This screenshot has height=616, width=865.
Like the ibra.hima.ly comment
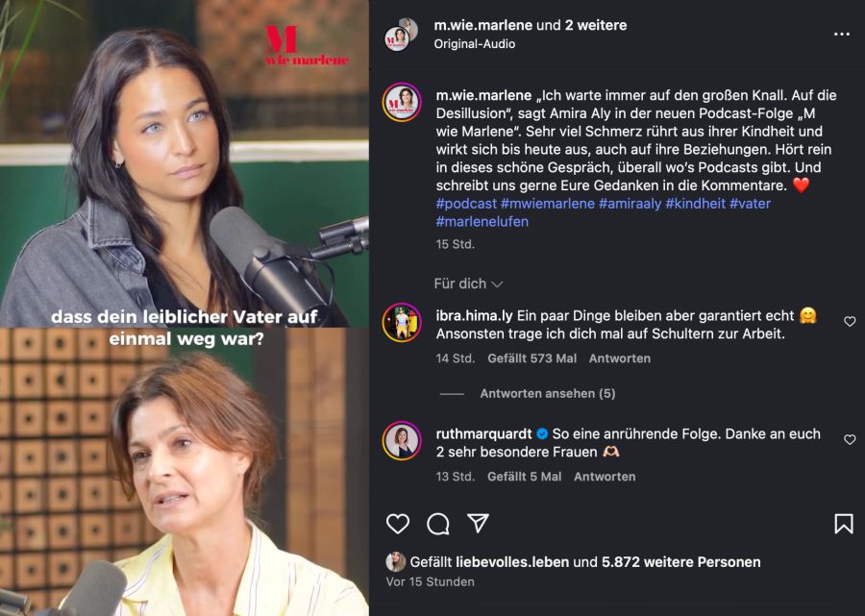(x=850, y=322)
